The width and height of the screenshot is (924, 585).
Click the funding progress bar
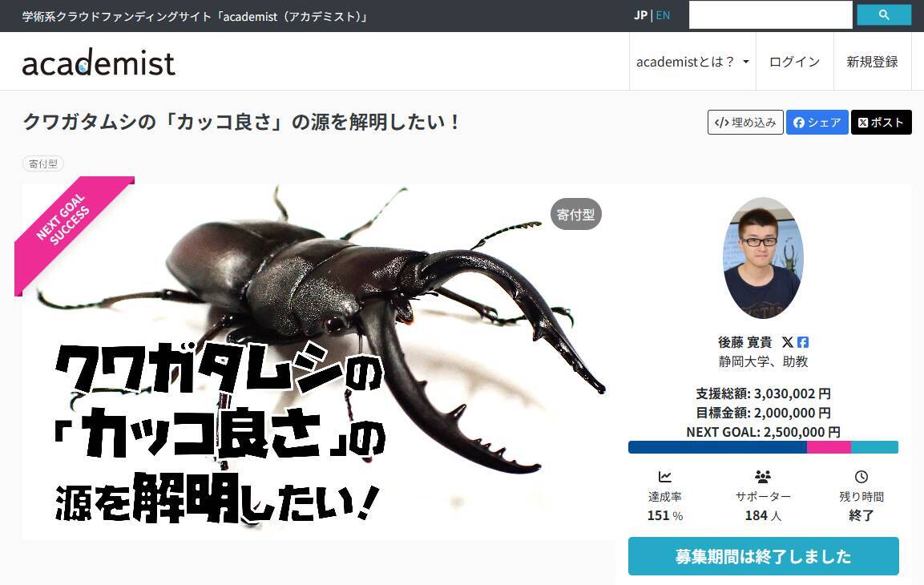tap(763, 447)
